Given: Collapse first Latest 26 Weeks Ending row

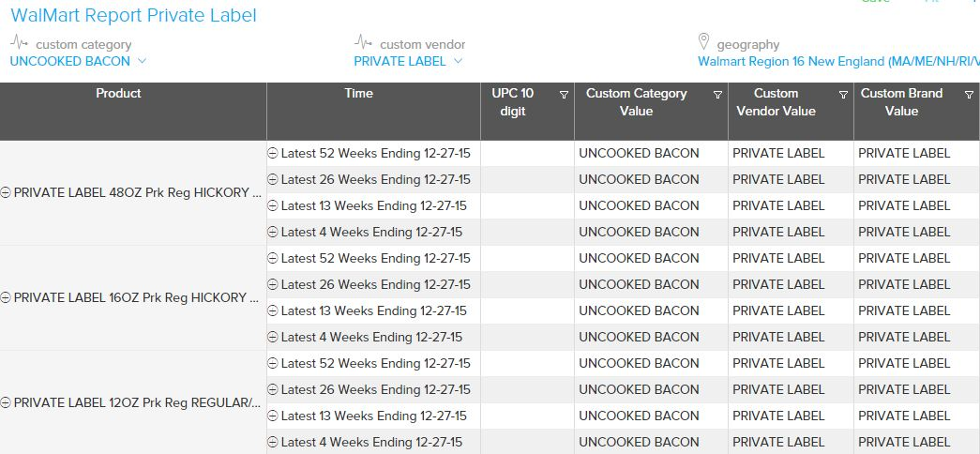Looking at the screenshot, I should point(273,180).
